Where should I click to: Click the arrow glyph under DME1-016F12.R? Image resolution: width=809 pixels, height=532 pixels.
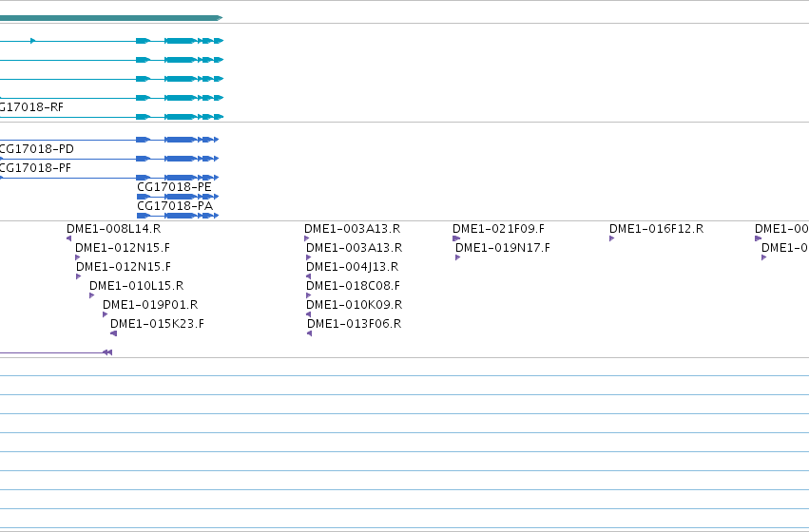click(611, 238)
